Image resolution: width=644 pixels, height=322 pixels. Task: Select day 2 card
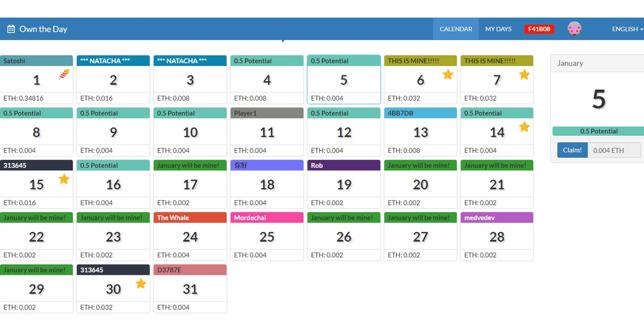113,80
